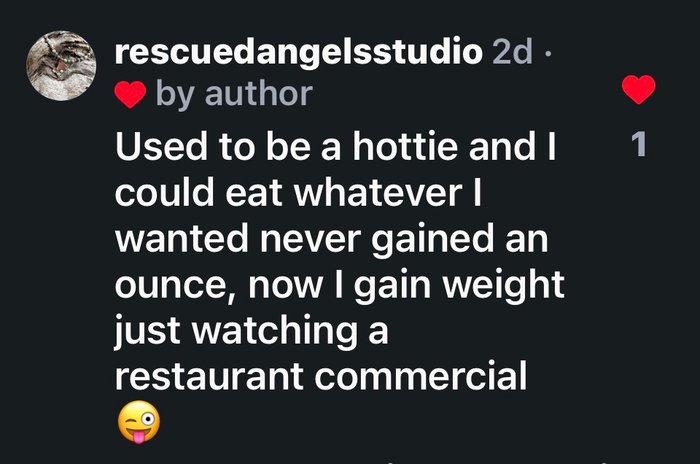The width and height of the screenshot is (700, 464).
Task: Click the word "gained" in the comment
Action: coord(433,241)
